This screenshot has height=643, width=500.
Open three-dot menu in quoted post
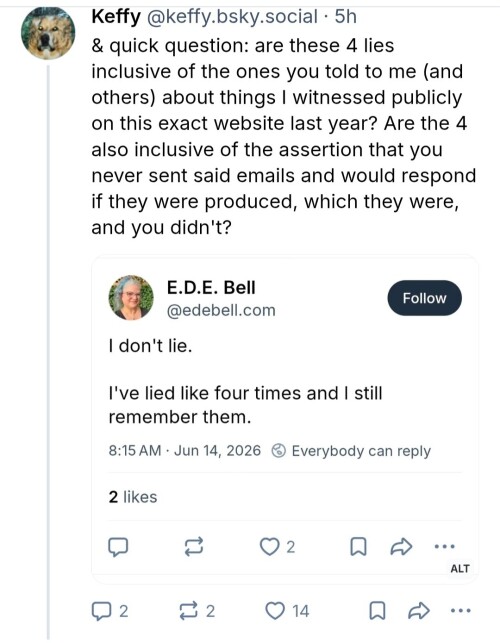445,546
